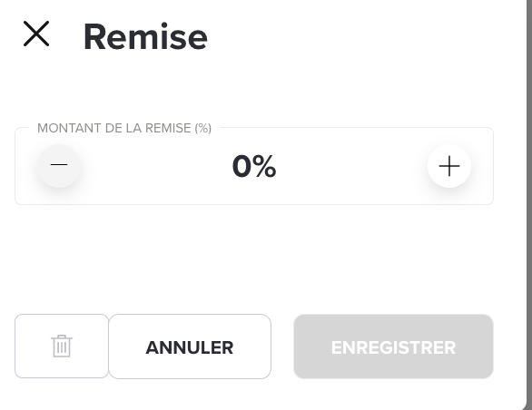This screenshot has height=410, width=532.
Task: Tap the round plus icon to add a percent
Action: click(449, 166)
